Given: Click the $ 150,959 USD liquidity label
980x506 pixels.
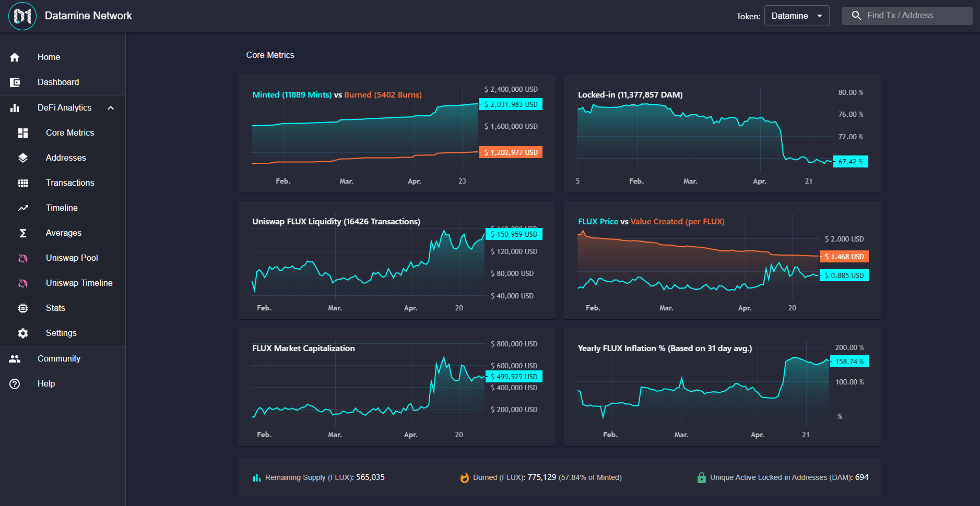Looking at the screenshot, I should pyautogui.click(x=514, y=234).
